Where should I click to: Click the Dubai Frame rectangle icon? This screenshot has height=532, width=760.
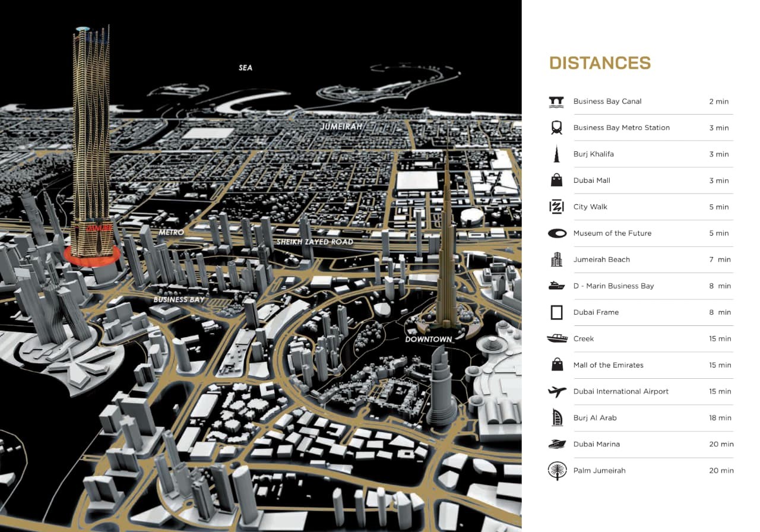pyautogui.click(x=556, y=312)
